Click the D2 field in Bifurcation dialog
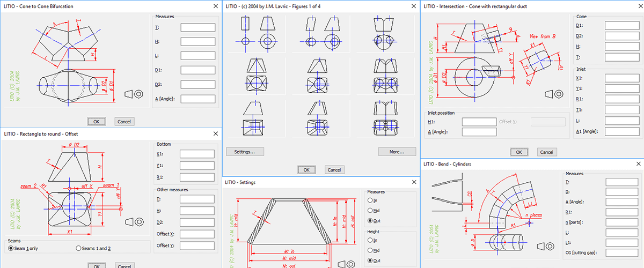 tap(197, 85)
